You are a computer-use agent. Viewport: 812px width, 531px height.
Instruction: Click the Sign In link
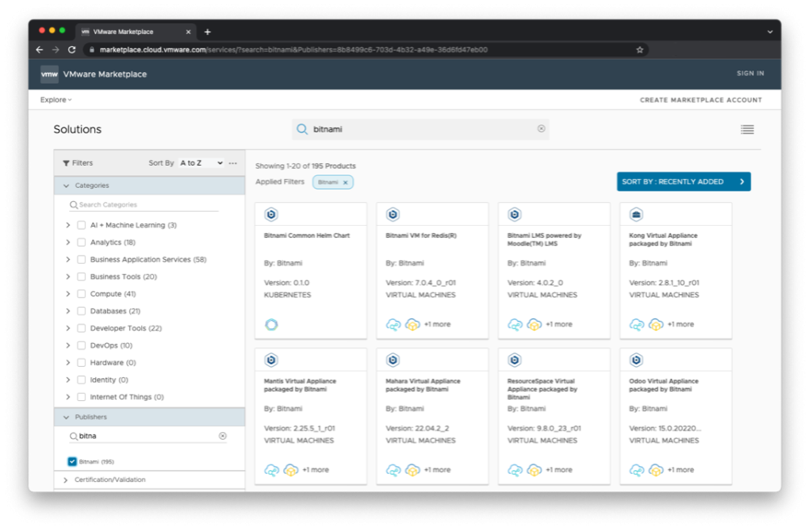pyautogui.click(x=749, y=74)
